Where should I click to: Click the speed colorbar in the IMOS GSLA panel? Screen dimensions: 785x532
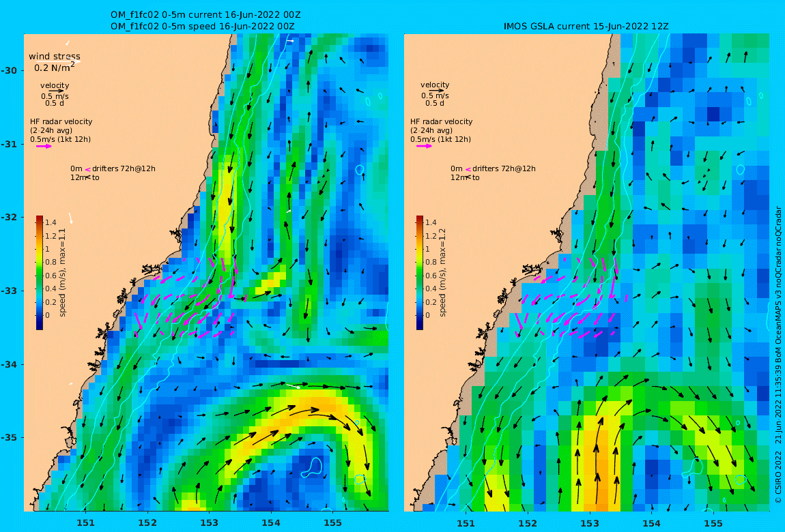(420, 273)
